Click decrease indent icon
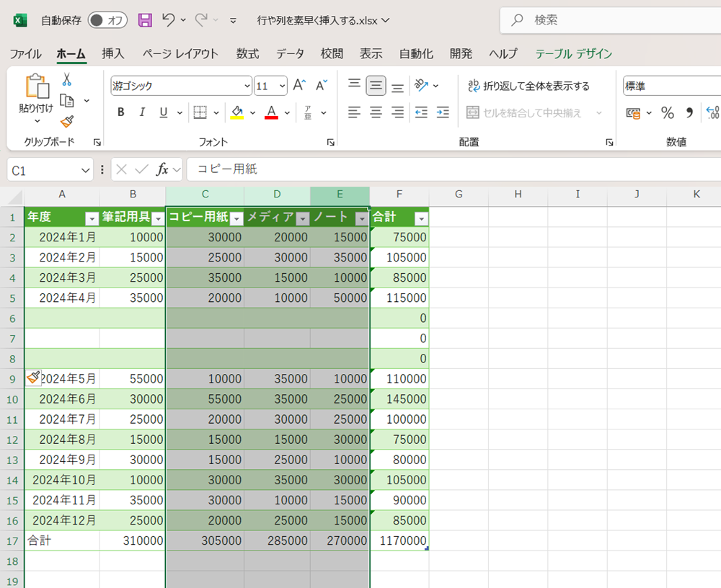The image size is (721, 588). click(421, 112)
